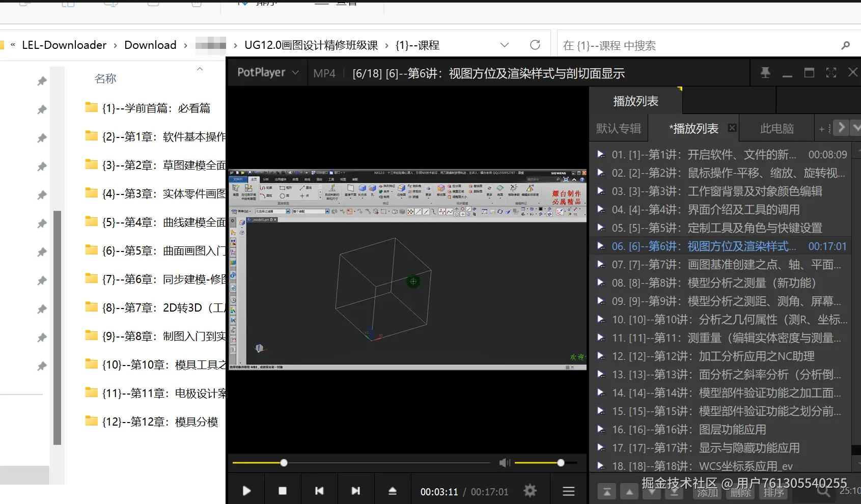The image size is (861, 504).
Task: Toggle the always-on-top pin in the title bar
Action: tap(765, 72)
